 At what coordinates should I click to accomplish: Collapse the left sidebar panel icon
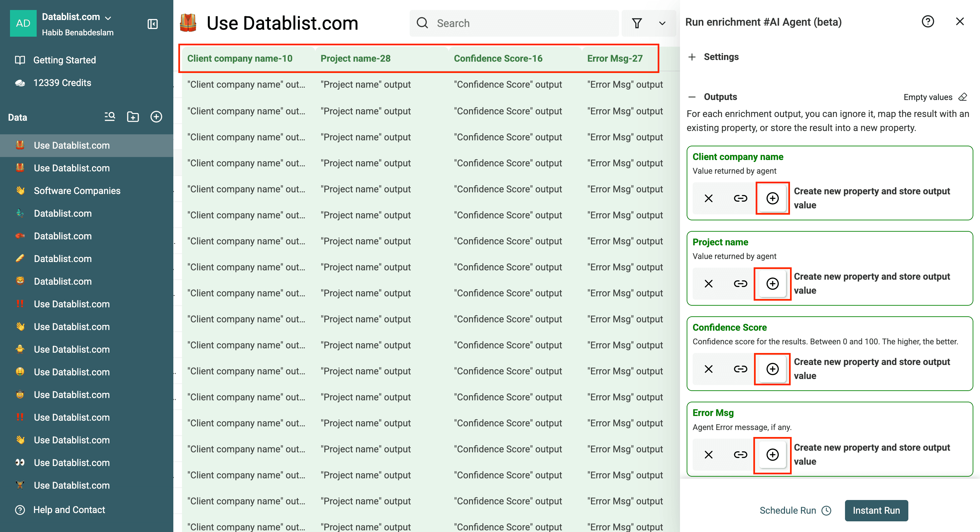tap(153, 24)
